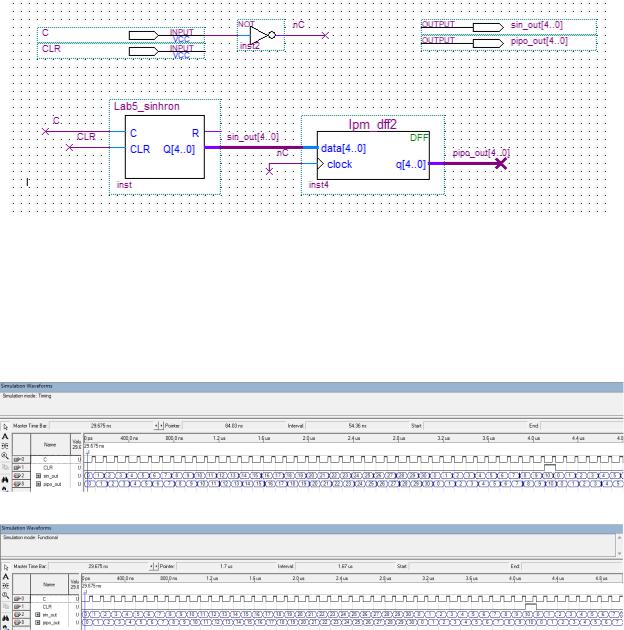The image size is (624, 630).
Task: Select the CLR signal name in the Timing window
Action: point(48,468)
